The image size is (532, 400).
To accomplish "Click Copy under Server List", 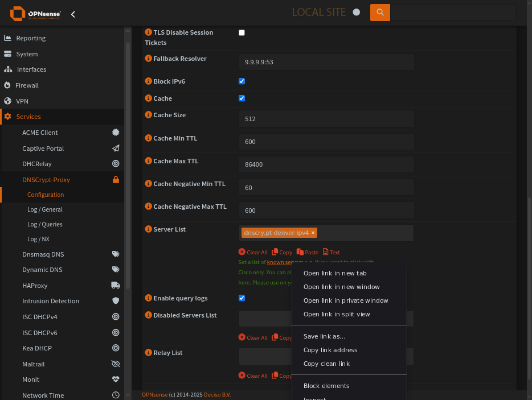I will click(282, 252).
